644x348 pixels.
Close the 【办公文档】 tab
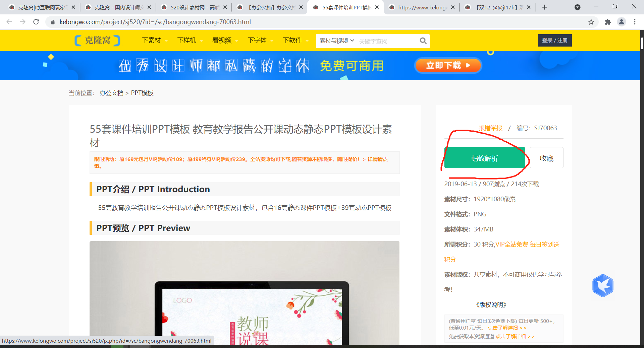301,7
